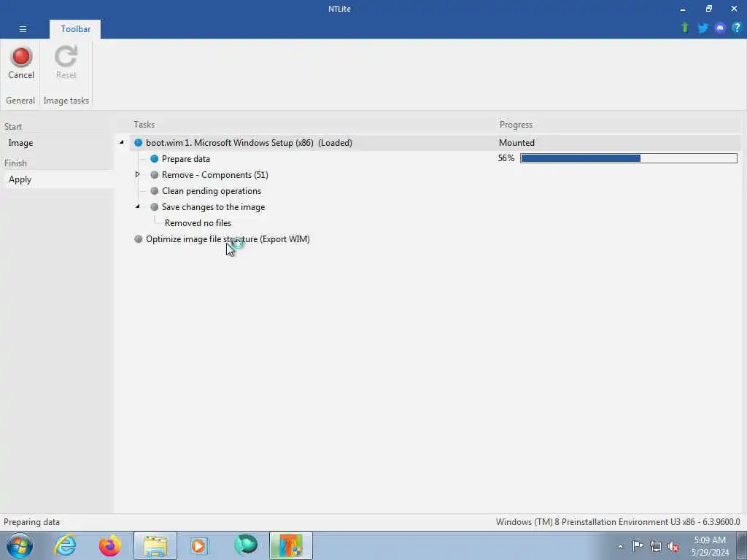Open the Windows Start orb
The height and width of the screenshot is (560, 747).
tap(20, 545)
